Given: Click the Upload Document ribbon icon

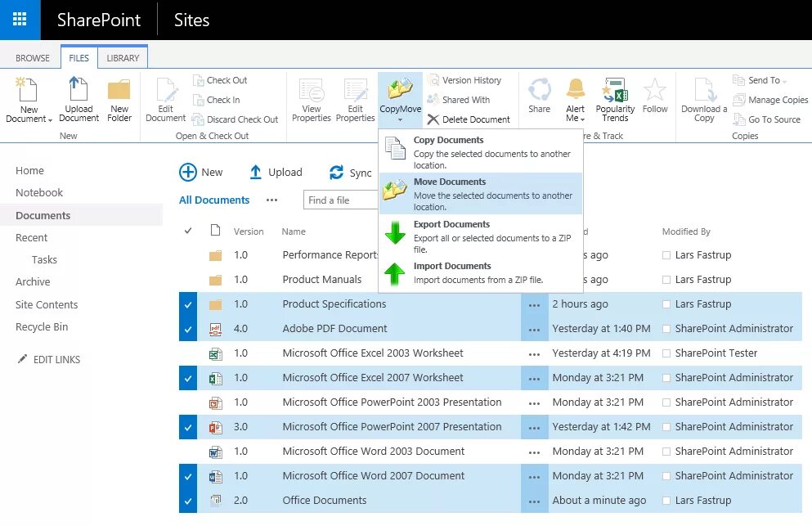Looking at the screenshot, I should tap(79, 100).
